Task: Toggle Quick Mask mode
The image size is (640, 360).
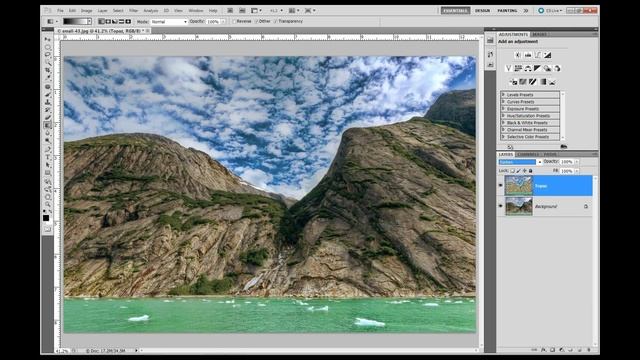Action: click(48, 229)
